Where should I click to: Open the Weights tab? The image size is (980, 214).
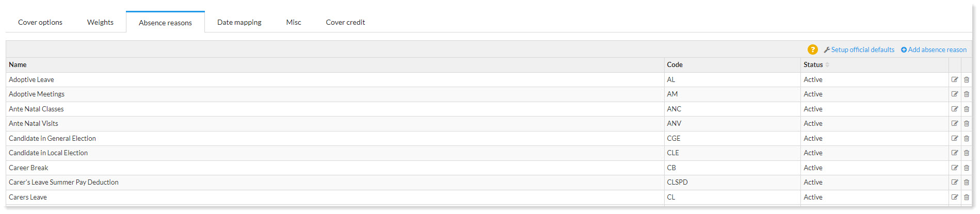coord(100,22)
